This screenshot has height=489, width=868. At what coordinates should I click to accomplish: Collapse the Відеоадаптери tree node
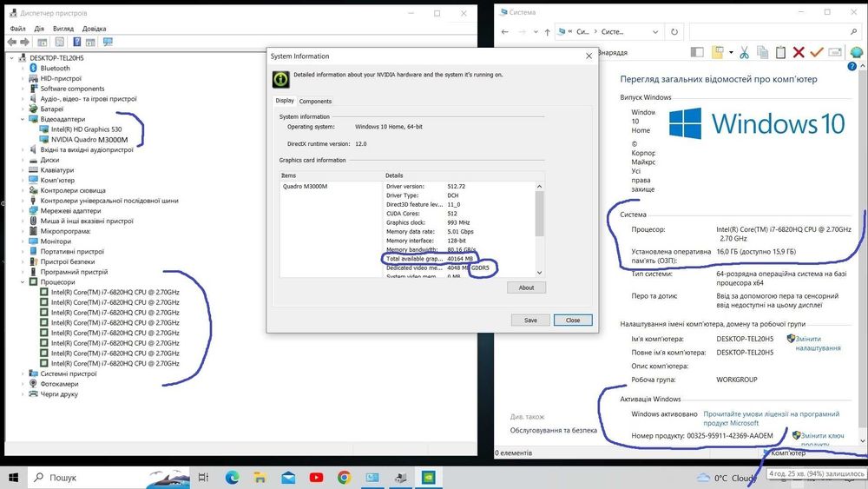point(23,119)
